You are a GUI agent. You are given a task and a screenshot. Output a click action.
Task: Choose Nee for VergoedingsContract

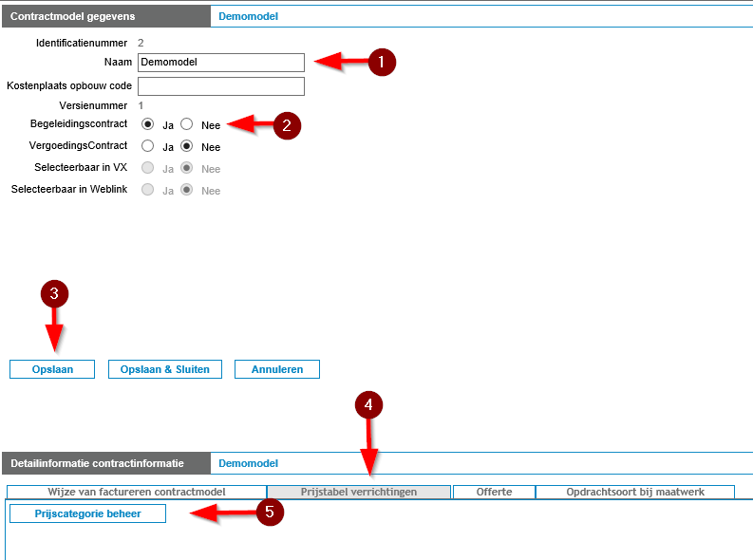(187, 146)
